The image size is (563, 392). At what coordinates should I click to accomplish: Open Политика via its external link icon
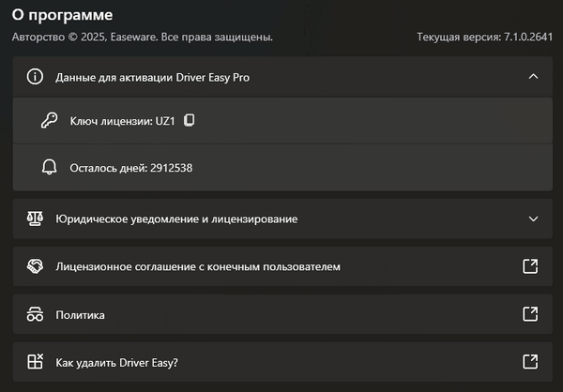click(x=530, y=315)
